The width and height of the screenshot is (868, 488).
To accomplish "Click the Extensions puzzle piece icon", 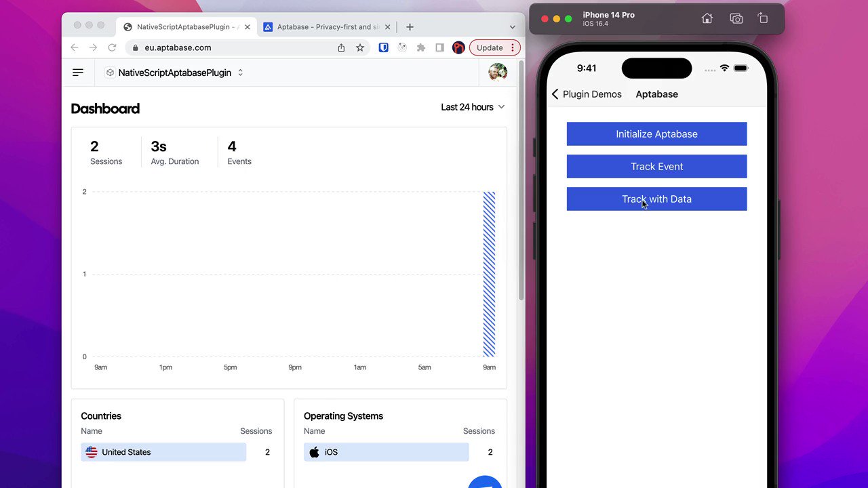I will point(421,47).
